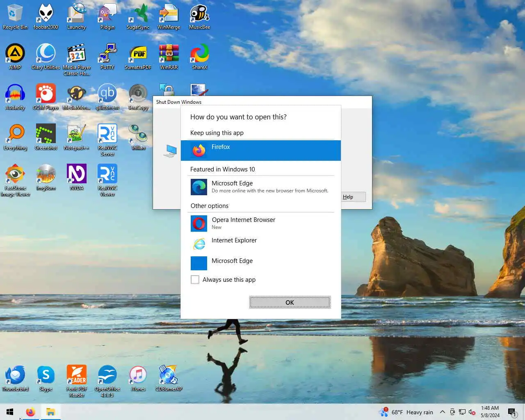Select the Greenshot desktop icon

pyautogui.click(x=46, y=137)
